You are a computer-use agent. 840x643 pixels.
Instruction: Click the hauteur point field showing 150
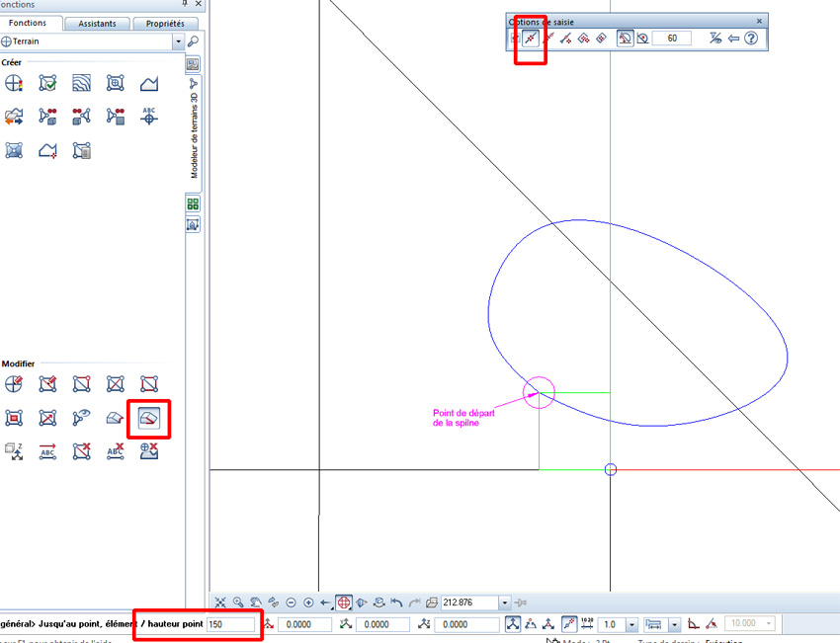[x=231, y=624]
